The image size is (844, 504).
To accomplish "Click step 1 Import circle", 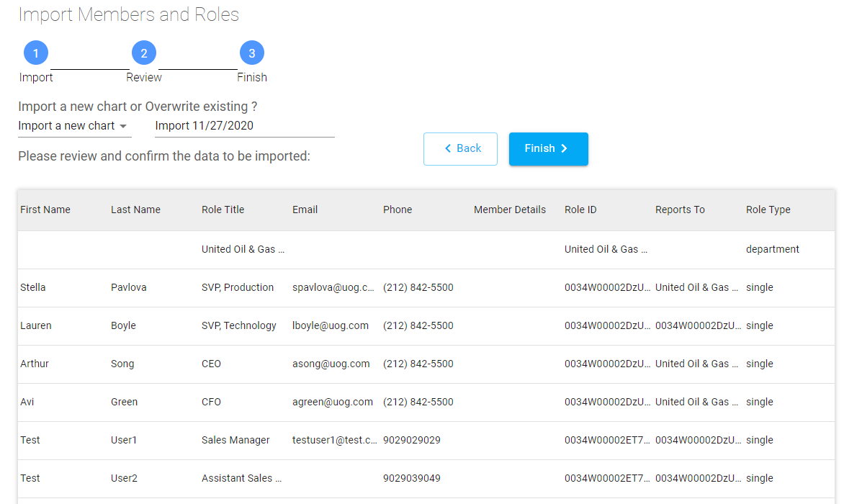I will [x=36, y=53].
